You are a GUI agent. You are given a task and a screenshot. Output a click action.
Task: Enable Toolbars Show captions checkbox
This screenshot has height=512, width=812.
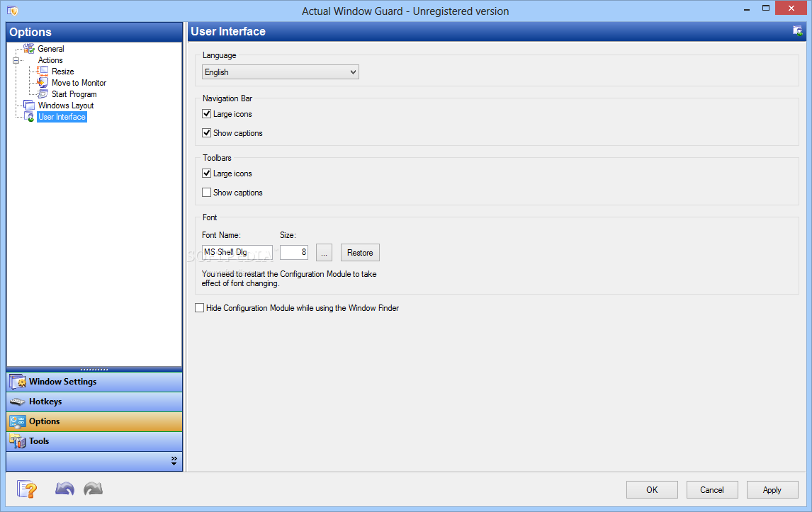coord(207,193)
